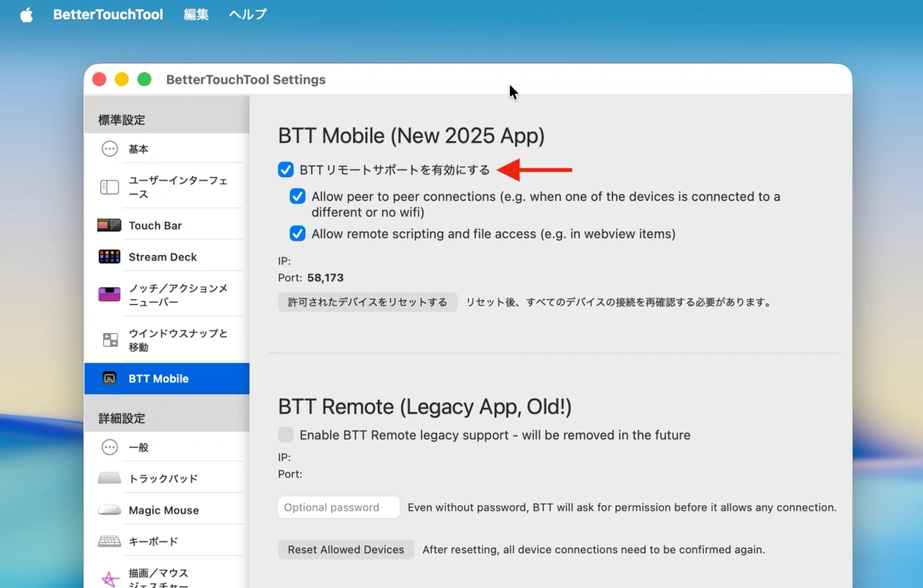This screenshot has width=923, height=588.
Task: Click the Magic Mouse icon
Action: 110,510
